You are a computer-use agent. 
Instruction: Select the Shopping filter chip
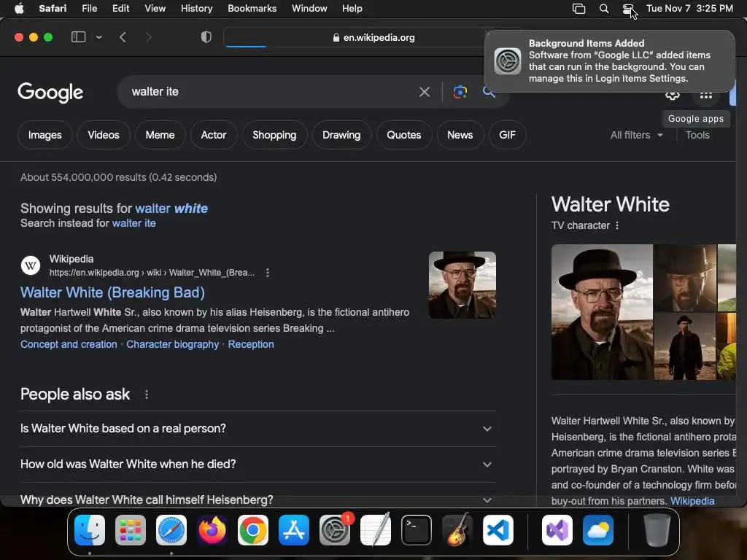coord(274,135)
